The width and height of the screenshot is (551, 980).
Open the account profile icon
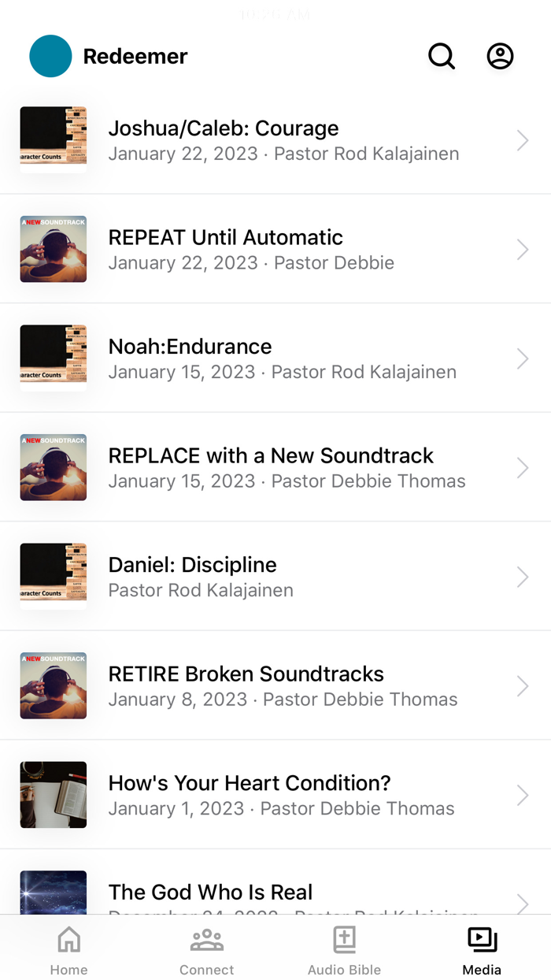500,56
